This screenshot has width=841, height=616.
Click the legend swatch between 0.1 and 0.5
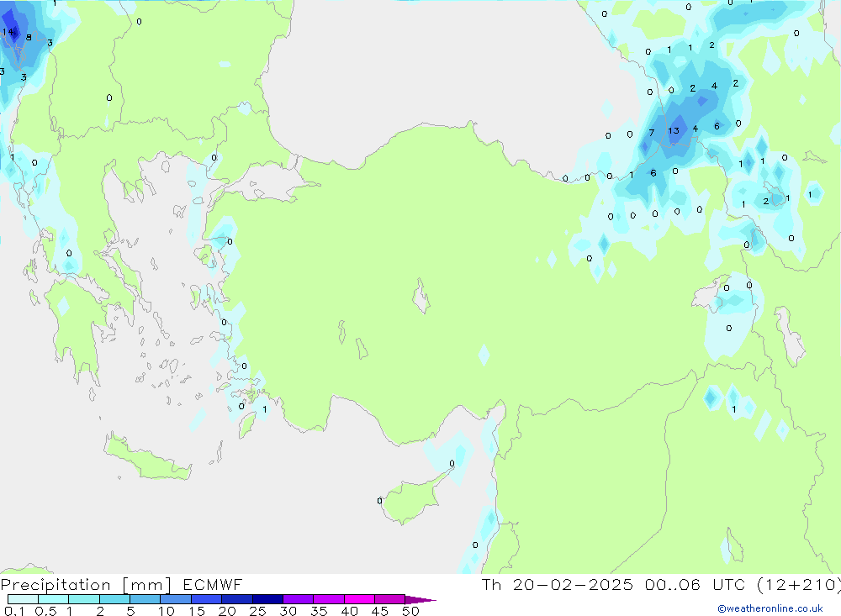[23, 599]
